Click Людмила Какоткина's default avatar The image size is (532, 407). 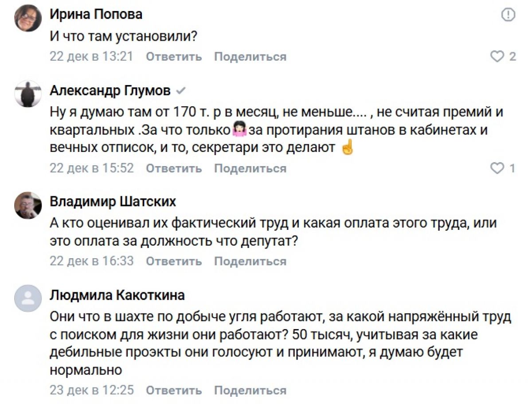[28, 298]
